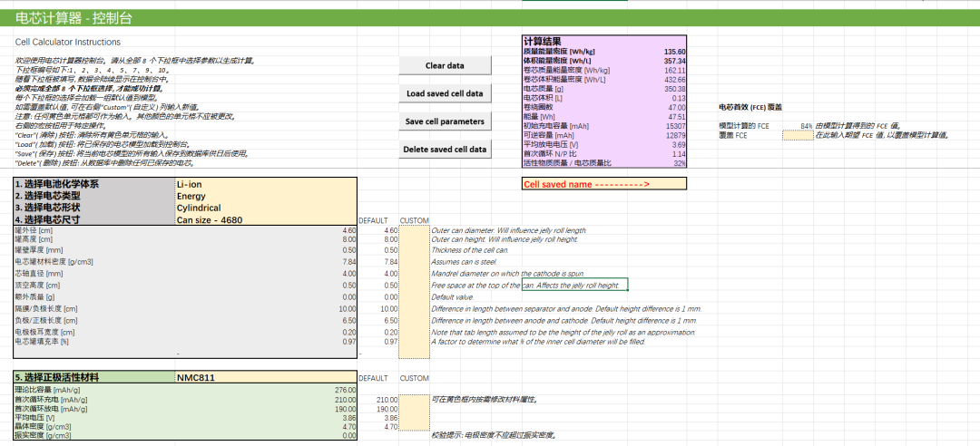
Task: Select the 电芯计算器 - 控制台 title
Action: point(73,18)
